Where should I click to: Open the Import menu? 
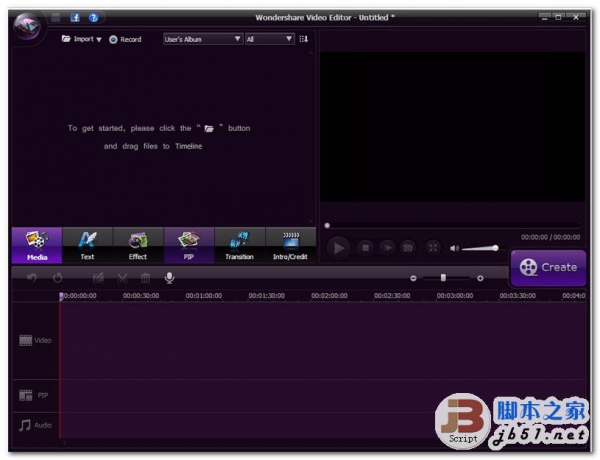coord(82,39)
